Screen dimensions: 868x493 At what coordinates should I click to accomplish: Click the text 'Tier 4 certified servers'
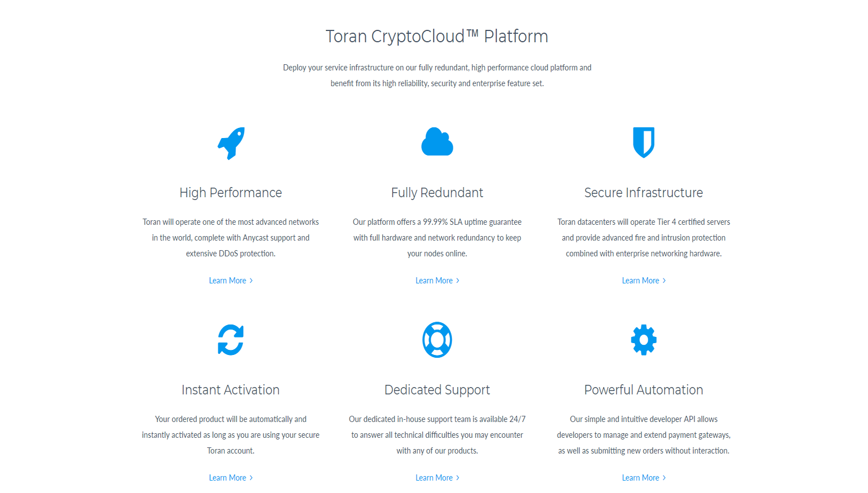click(x=693, y=222)
